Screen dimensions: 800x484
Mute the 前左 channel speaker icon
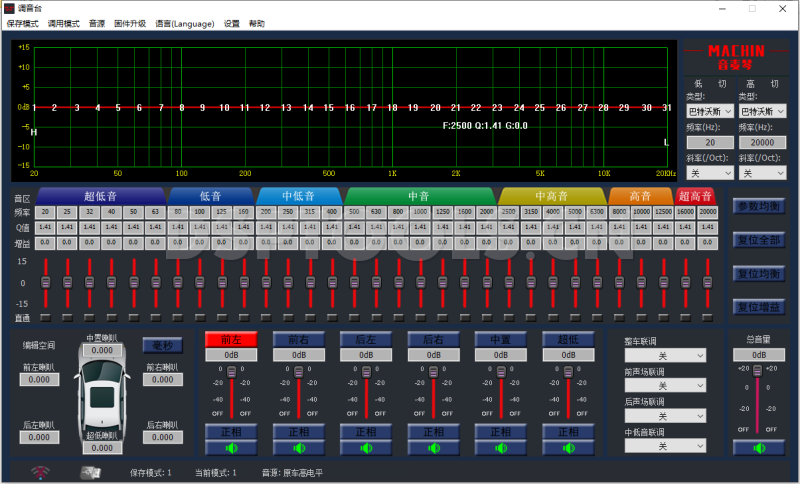(231, 448)
